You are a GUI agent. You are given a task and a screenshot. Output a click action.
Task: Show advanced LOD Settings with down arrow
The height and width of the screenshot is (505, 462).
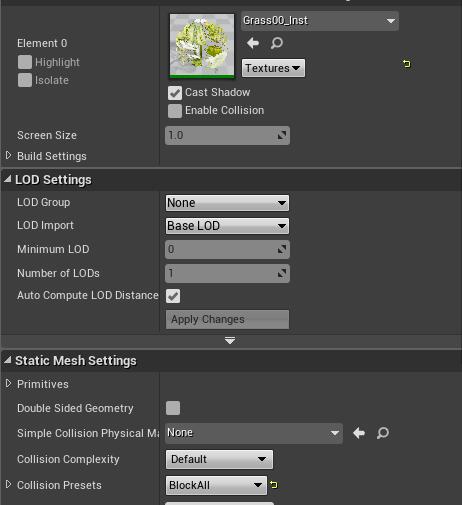coord(230,340)
